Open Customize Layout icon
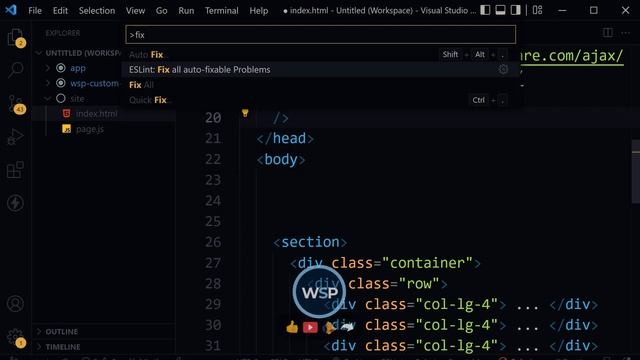640x360 pixels. pyautogui.click(x=538, y=10)
